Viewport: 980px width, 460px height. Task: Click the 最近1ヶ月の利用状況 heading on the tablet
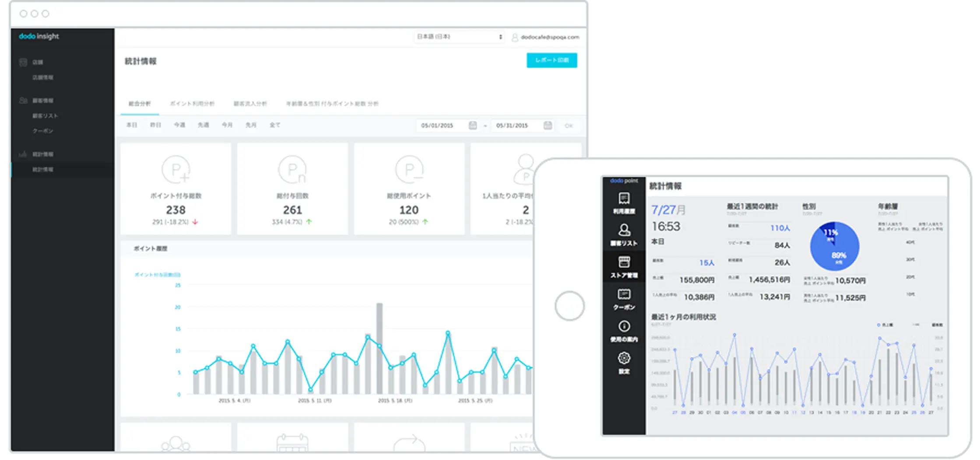pyautogui.click(x=684, y=317)
